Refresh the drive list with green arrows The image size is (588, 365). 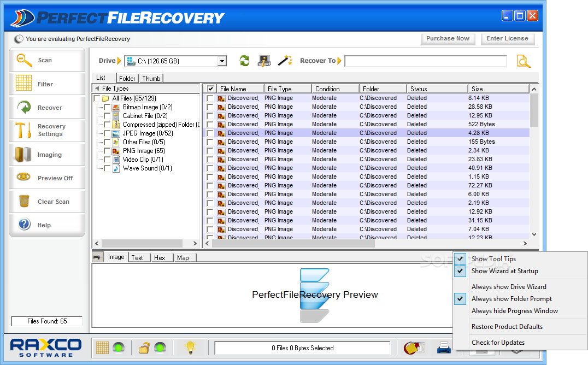(x=244, y=61)
